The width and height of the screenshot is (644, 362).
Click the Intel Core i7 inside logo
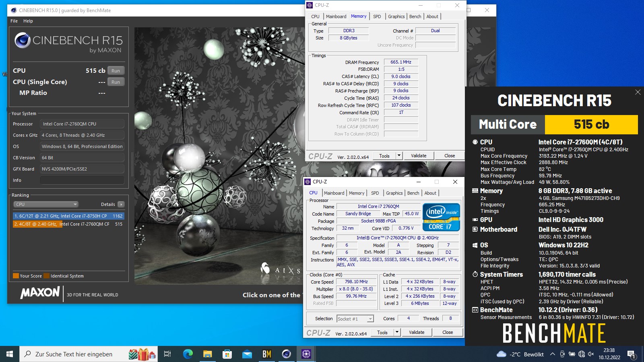point(441,217)
